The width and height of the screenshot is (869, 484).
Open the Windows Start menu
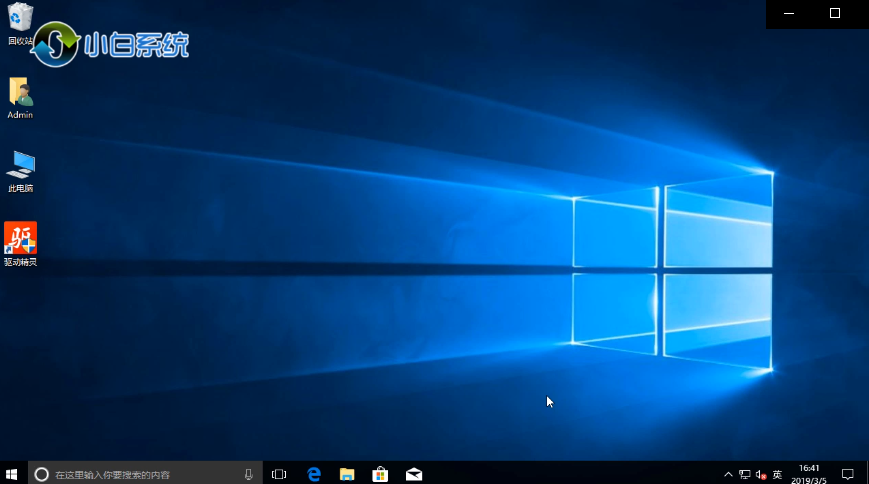click(x=13, y=474)
